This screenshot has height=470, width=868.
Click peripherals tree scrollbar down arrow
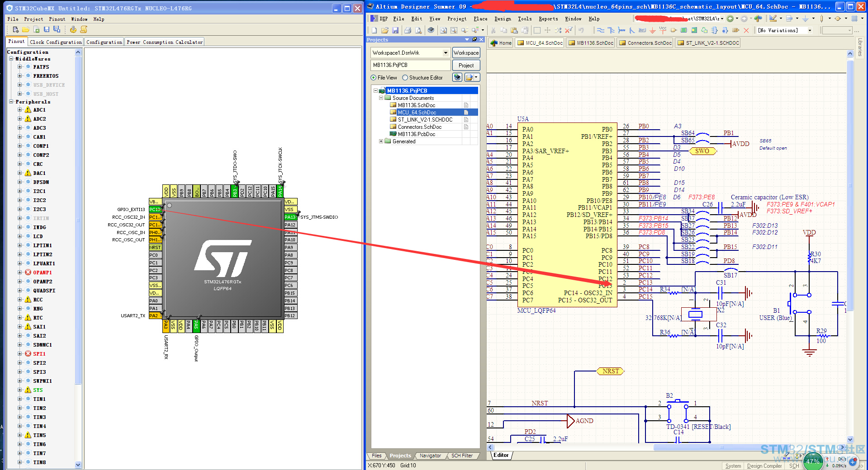click(x=78, y=464)
